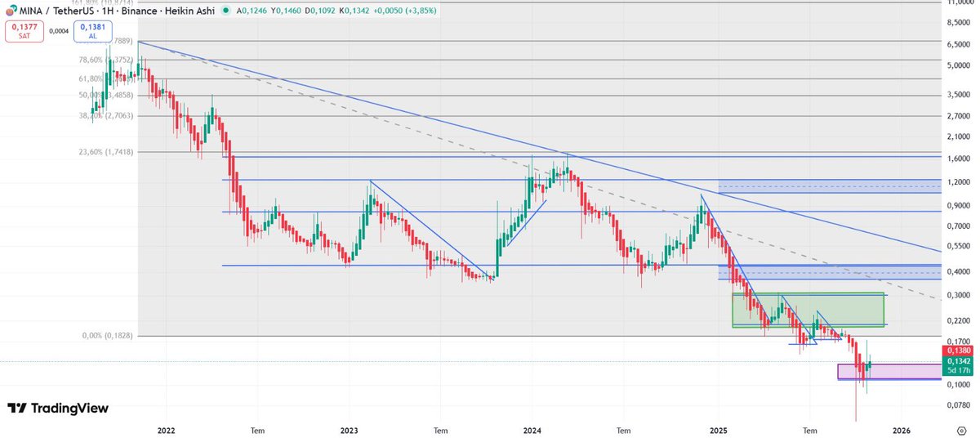The image size is (980, 438).
Task: Click the 5d 17h countdown label
Action: tap(958, 370)
